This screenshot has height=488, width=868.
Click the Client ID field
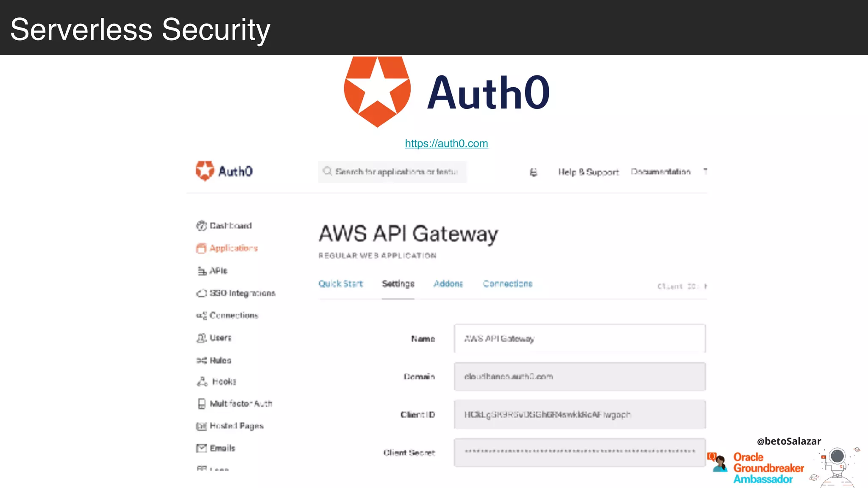click(580, 415)
